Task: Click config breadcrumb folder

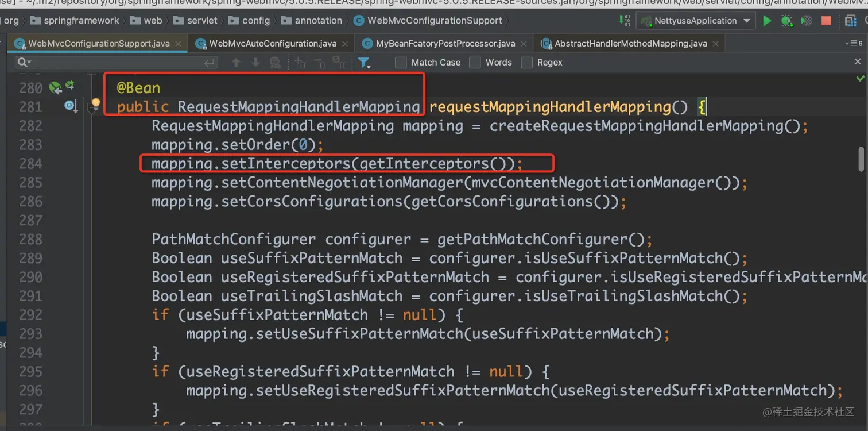Action: 249,21
